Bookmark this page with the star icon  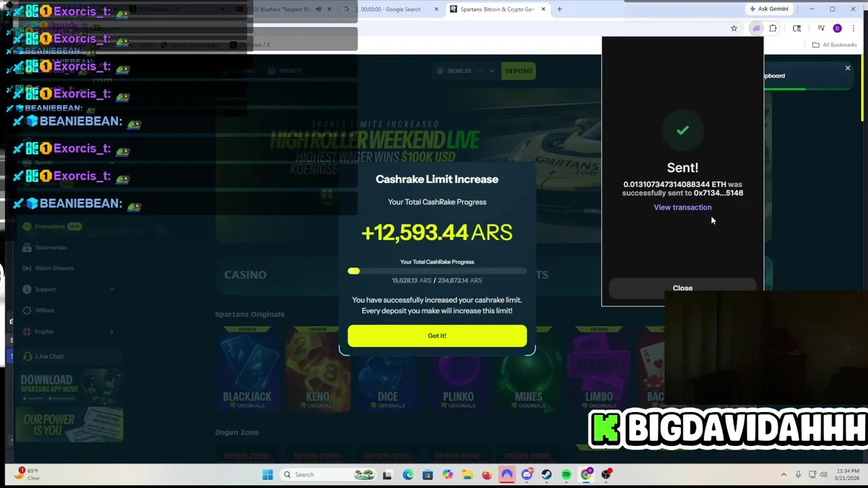point(734,28)
